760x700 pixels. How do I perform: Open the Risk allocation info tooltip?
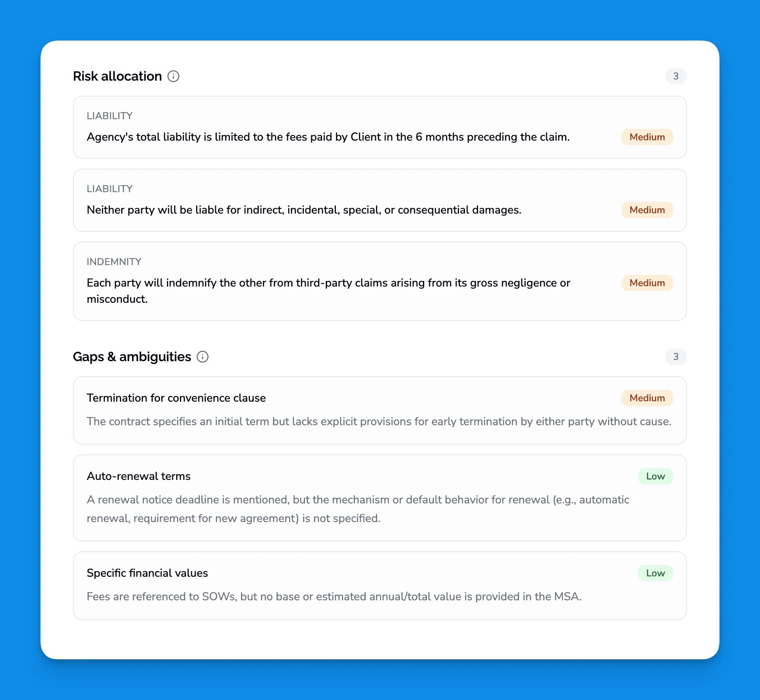(x=173, y=76)
